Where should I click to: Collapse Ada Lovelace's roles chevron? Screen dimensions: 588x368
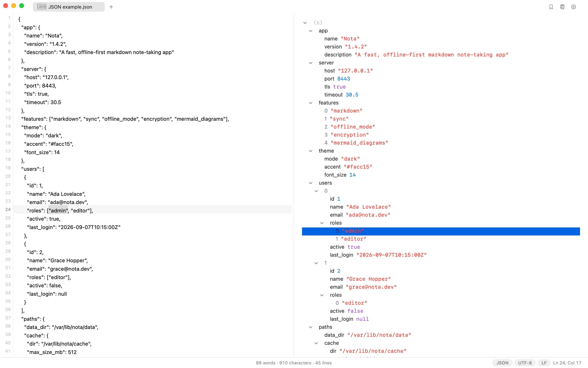pos(322,223)
